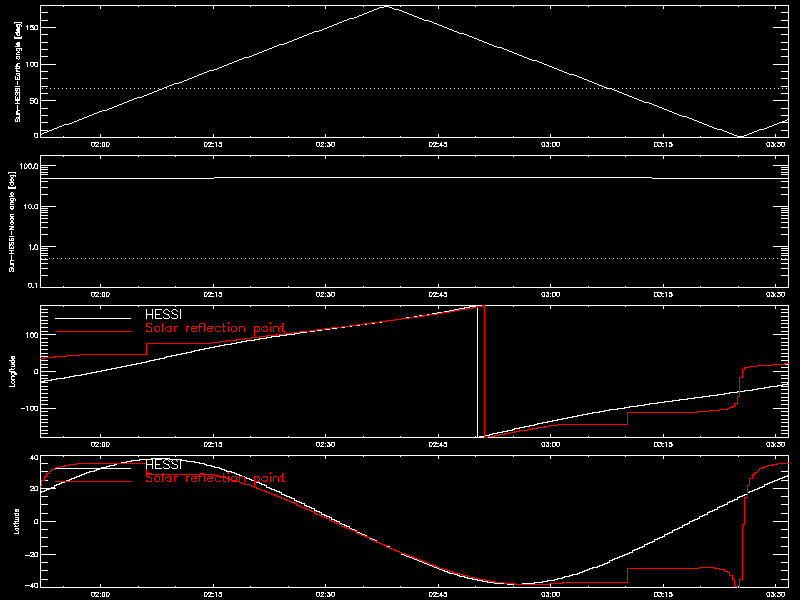This screenshot has width=800, height=600.
Task: Click the Sun-HESSI-Earth angle axis label
Action: click(18, 71)
